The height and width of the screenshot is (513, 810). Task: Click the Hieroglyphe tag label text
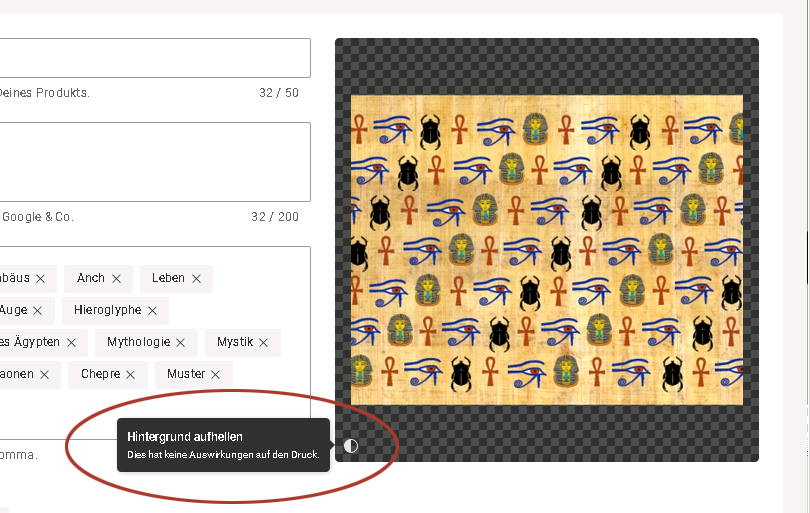point(107,310)
